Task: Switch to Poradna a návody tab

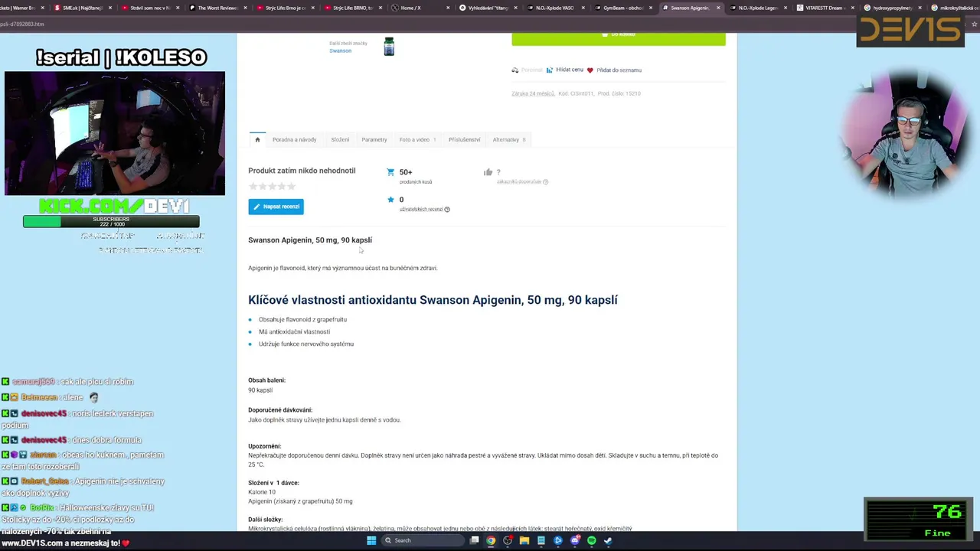Action: pos(294,140)
